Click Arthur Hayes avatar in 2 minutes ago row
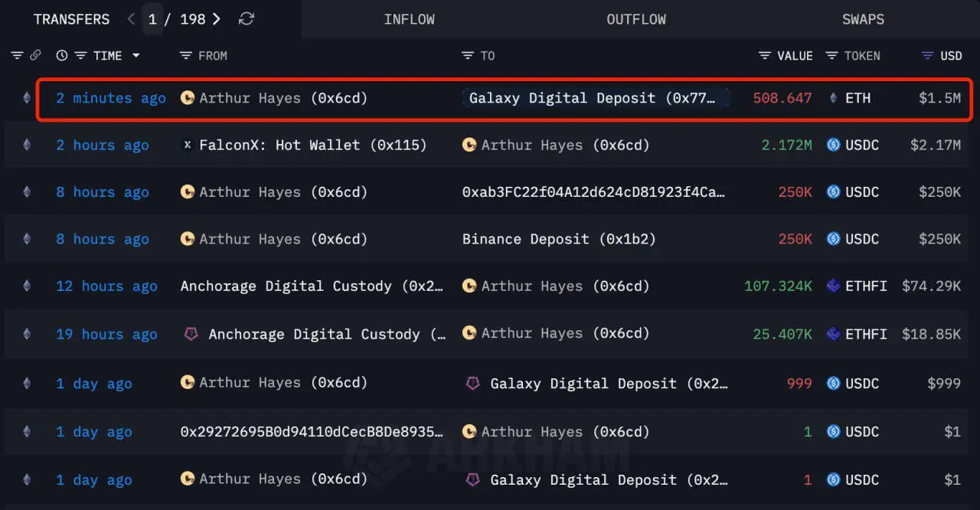Screen dimensions: 980x510 coord(188,98)
